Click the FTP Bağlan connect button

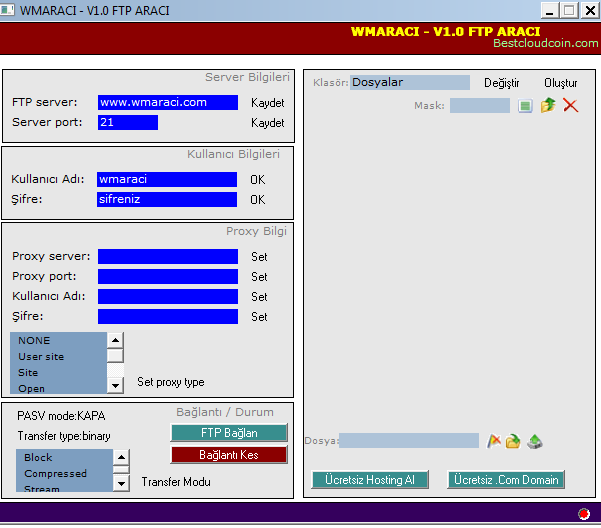(x=229, y=433)
